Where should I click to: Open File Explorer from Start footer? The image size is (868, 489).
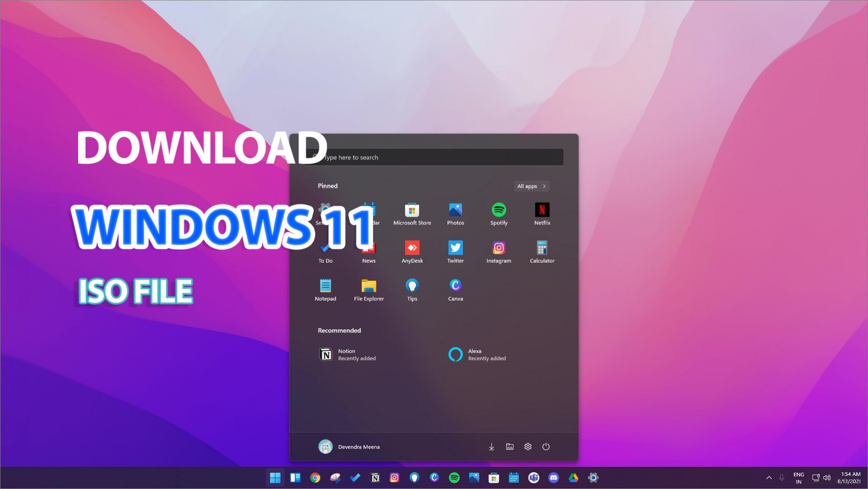[509, 446]
